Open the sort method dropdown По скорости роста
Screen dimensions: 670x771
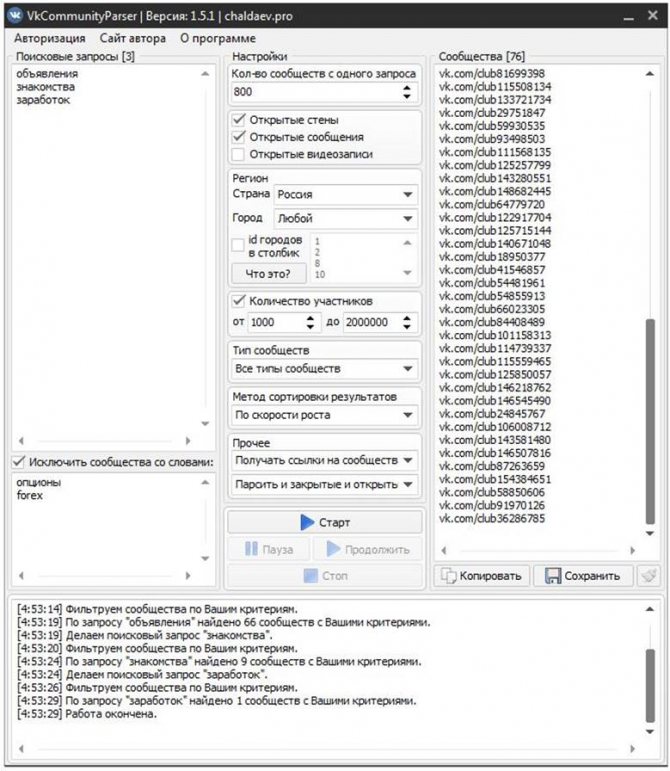tap(324, 415)
